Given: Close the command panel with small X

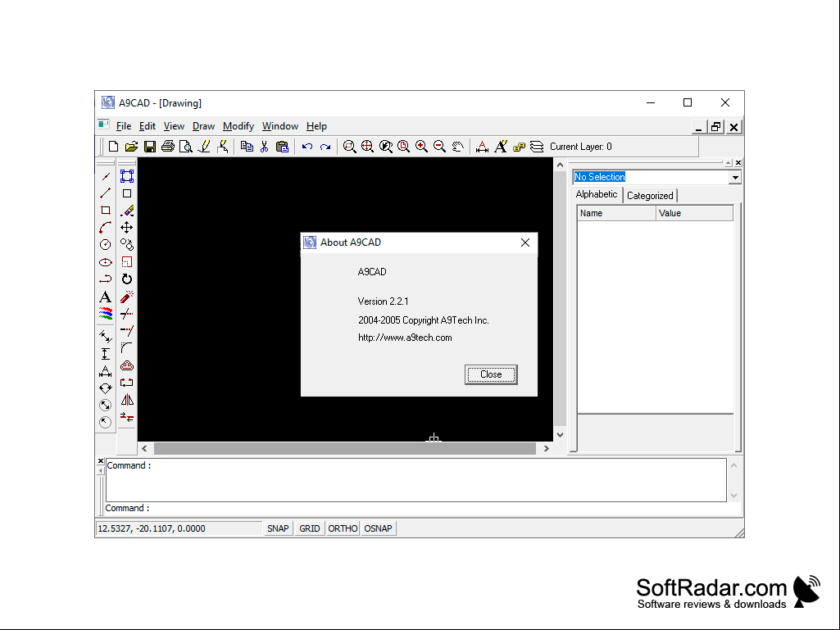Looking at the screenshot, I should (x=101, y=460).
